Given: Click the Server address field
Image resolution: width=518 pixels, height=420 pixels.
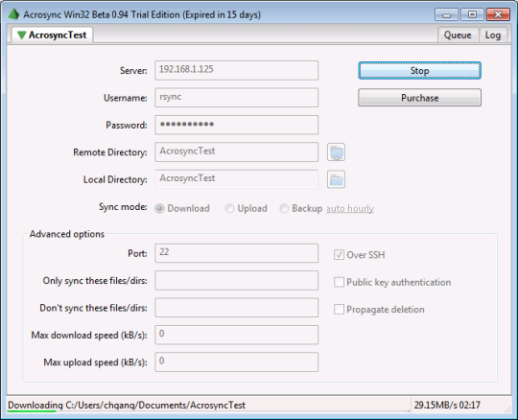Looking at the screenshot, I should point(237,70).
